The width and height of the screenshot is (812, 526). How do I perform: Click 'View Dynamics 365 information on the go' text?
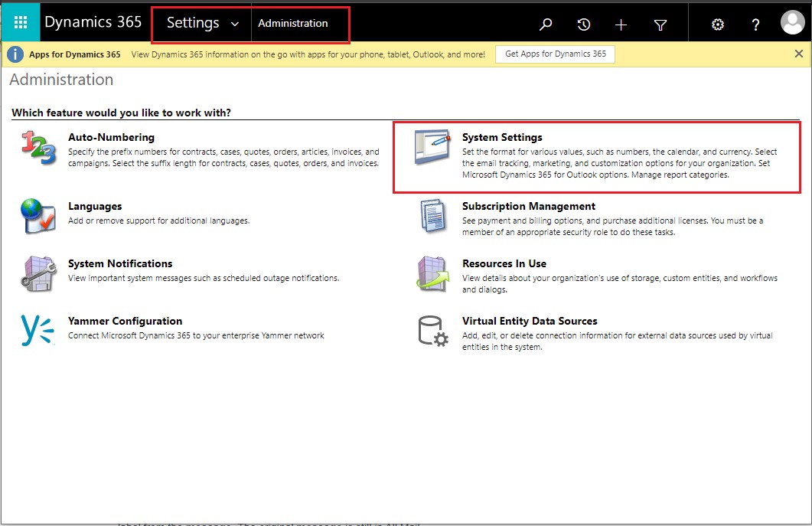pyautogui.click(x=308, y=54)
